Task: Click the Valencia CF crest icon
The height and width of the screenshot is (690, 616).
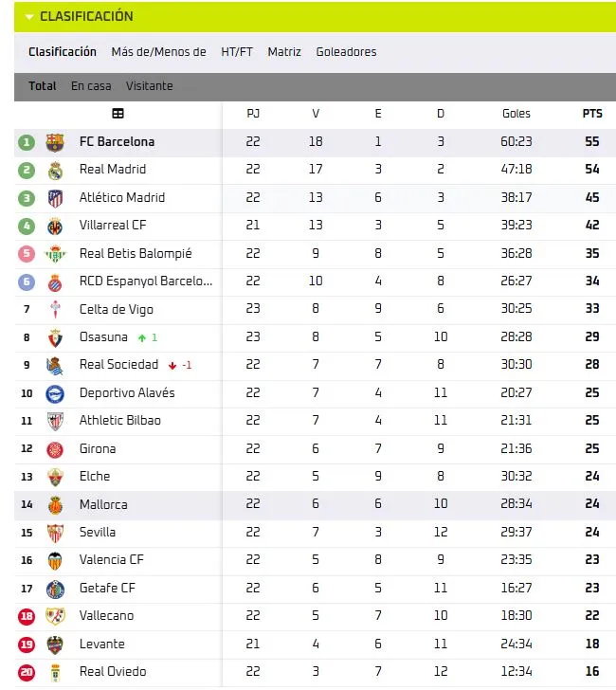Action: [55, 560]
